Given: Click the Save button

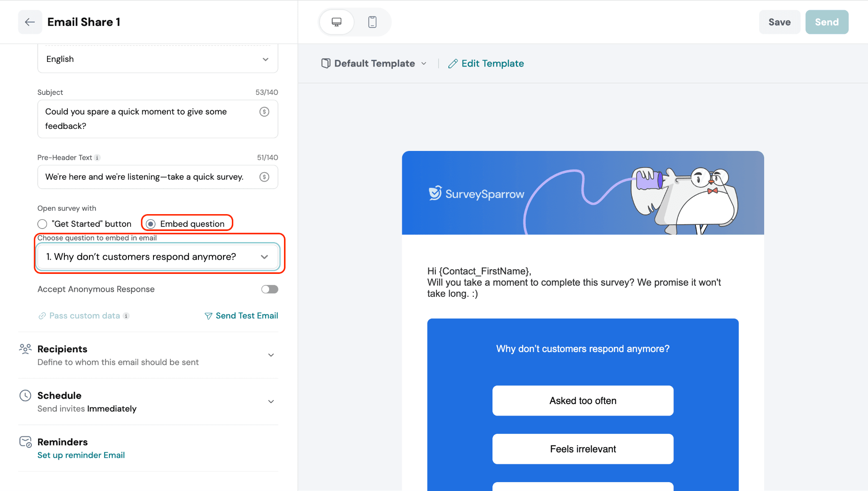Looking at the screenshot, I should [779, 22].
